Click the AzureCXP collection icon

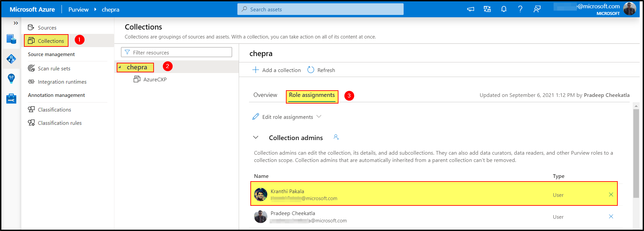coord(137,79)
